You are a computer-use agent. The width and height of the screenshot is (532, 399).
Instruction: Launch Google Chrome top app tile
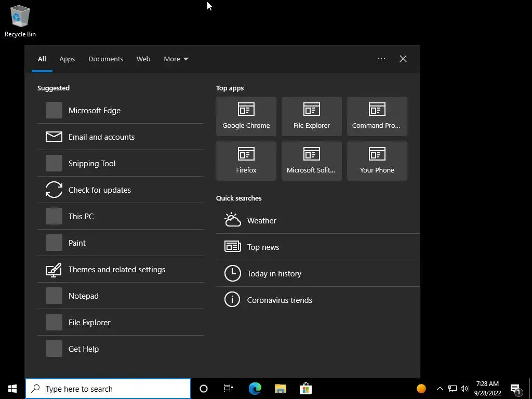246,116
